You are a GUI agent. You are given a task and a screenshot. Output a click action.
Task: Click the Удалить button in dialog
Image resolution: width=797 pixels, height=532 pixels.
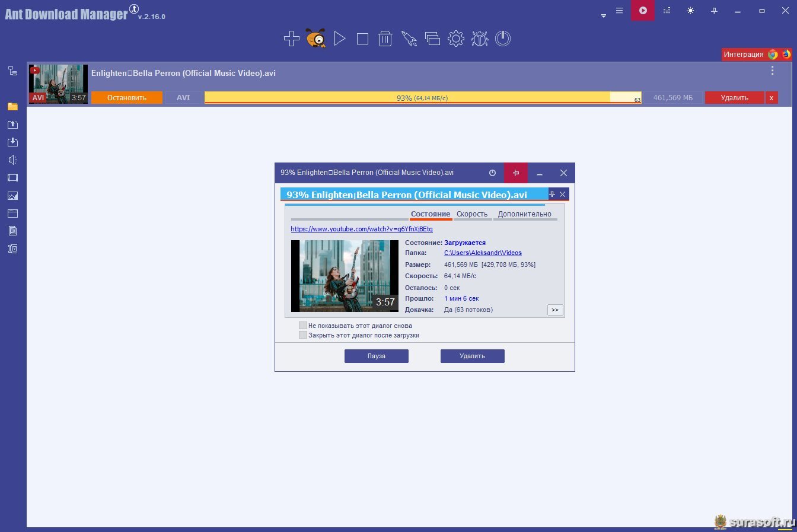[473, 356]
